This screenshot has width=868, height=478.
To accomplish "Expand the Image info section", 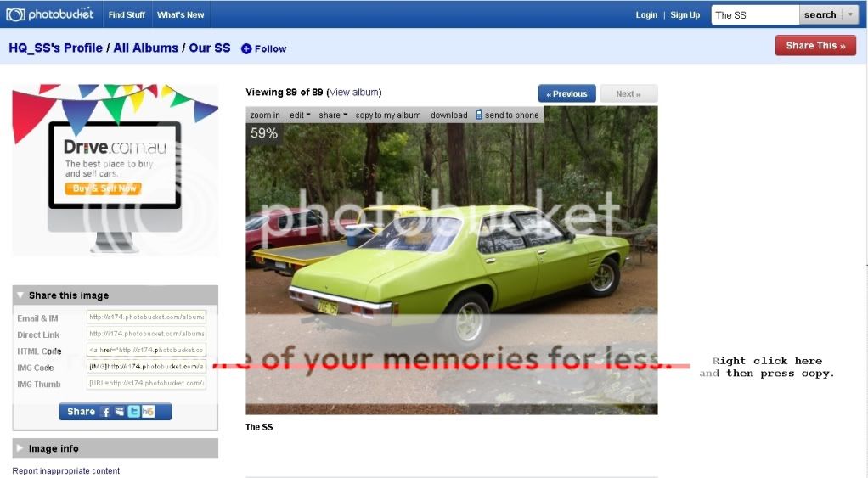I will pos(20,448).
